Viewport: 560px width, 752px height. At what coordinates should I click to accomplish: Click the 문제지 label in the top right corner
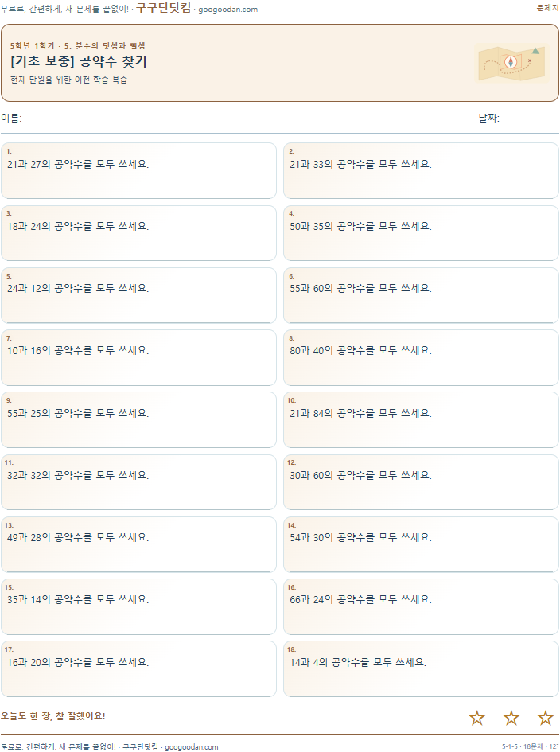coord(547,8)
